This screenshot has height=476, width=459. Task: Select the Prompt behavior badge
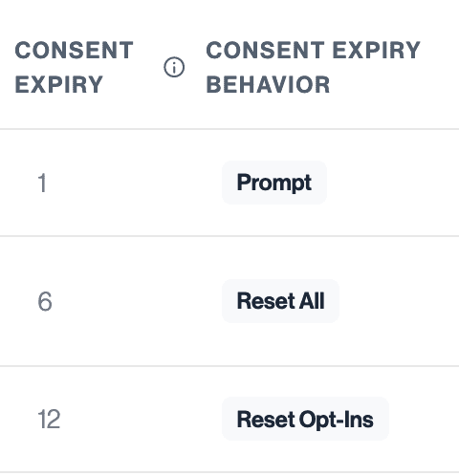274,183
